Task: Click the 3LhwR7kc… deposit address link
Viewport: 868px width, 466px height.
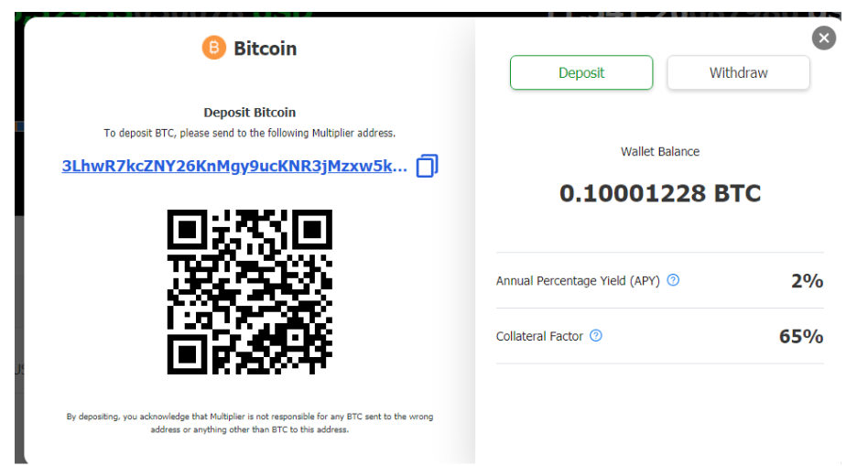Action: [x=233, y=166]
